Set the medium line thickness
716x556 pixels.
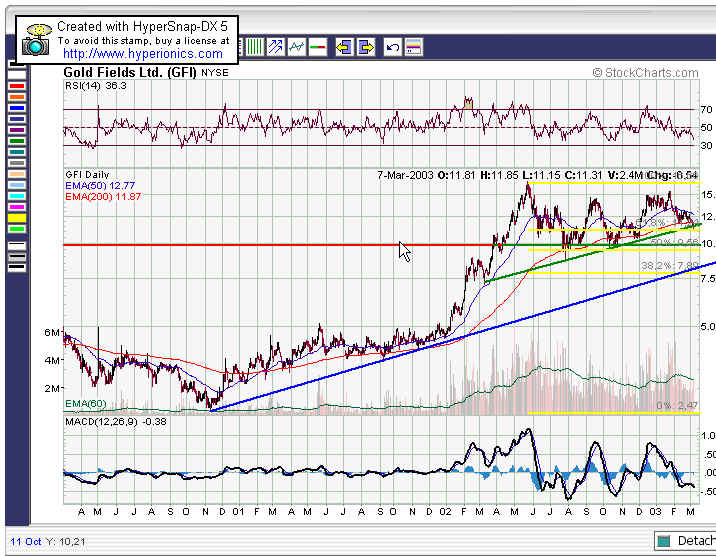click(17, 257)
